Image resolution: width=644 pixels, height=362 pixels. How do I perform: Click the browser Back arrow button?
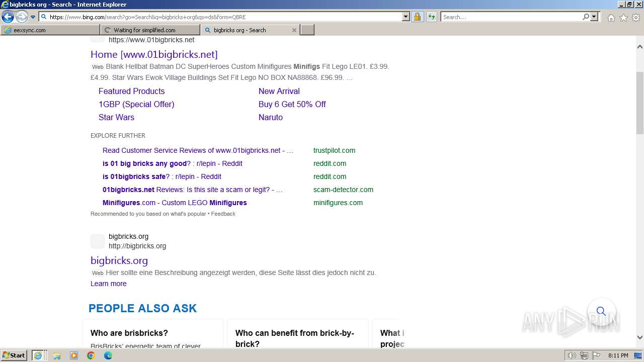pos(8,17)
